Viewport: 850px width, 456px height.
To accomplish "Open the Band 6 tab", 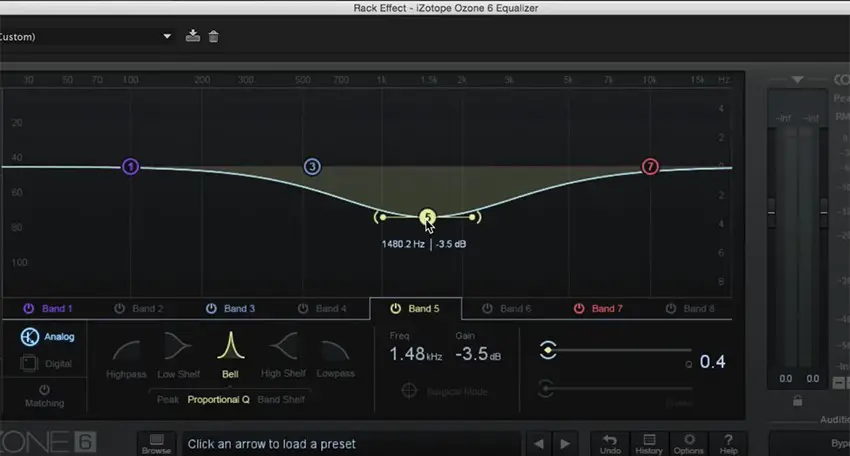I will coord(515,309).
